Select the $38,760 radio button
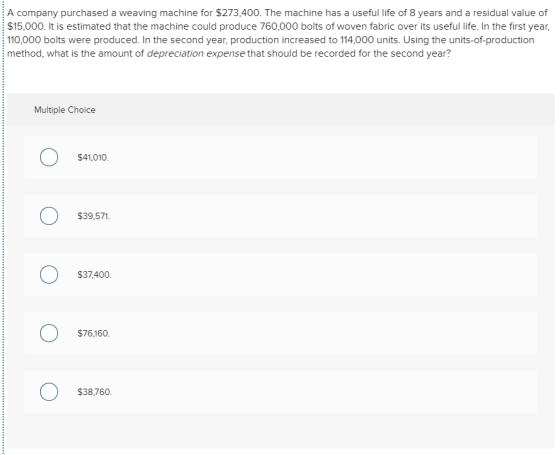 click(x=49, y=392)
